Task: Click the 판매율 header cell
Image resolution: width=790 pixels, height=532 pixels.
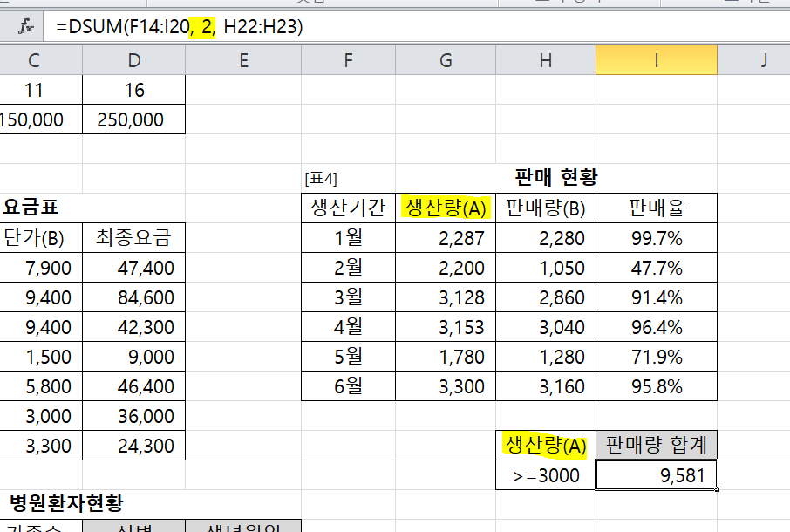Action: tap(657, 208)
